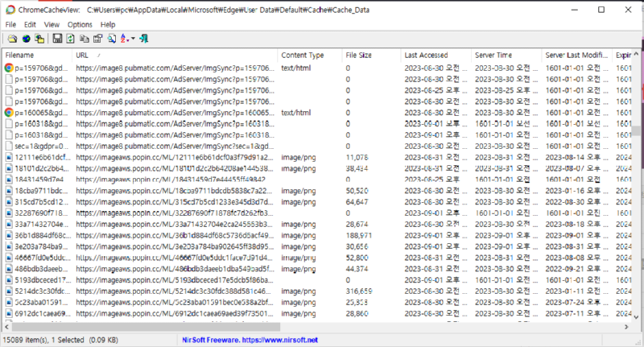Click the vertical scrollbar thumb on the right
This screenshot has width=644, height=347.
pos(638,132)
